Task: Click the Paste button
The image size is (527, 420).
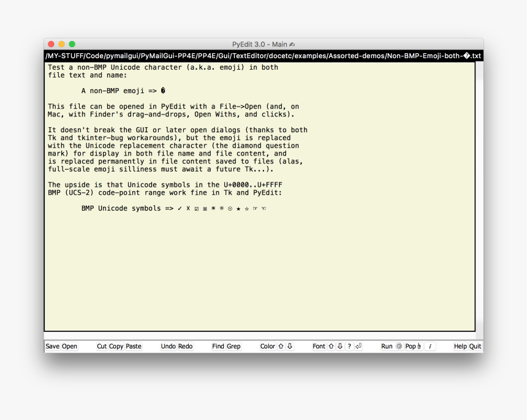Action: (134, 346)
